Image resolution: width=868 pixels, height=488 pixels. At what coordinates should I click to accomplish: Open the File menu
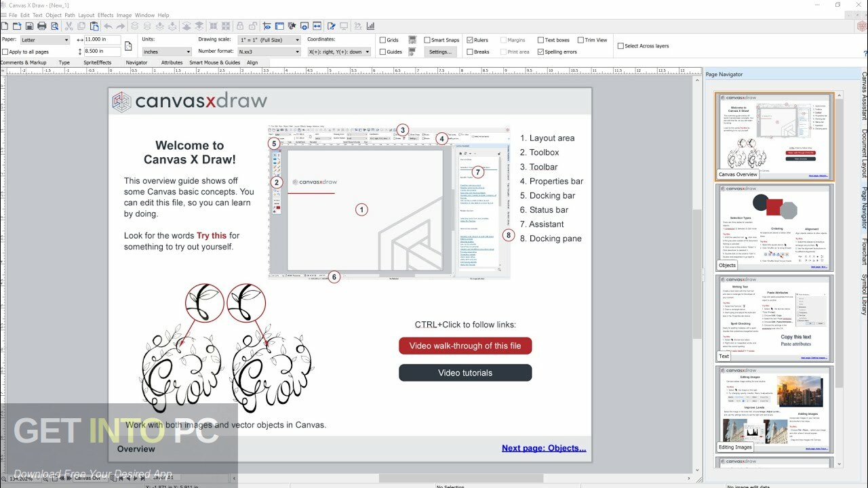(x=13, y=15)
